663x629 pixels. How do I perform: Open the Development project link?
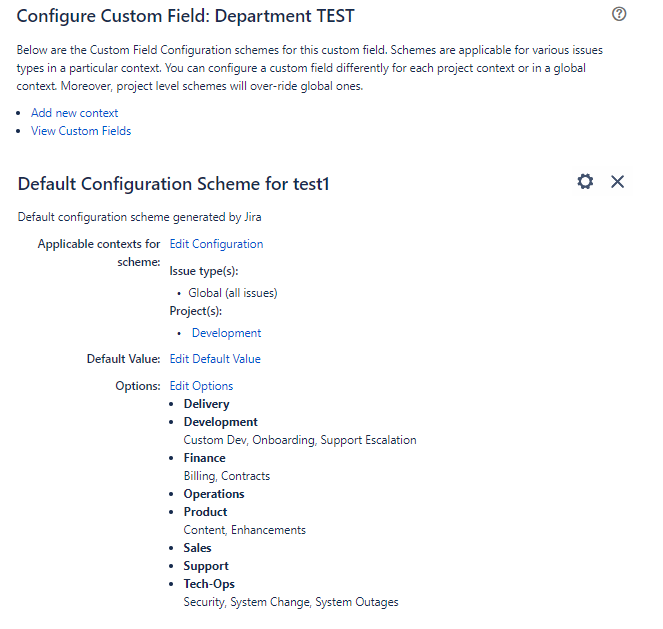coord(227,333)
